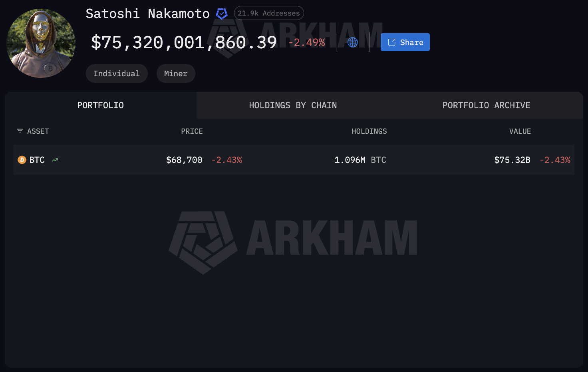Click the globe icon near portfolio value
588x372 pixels.
point(353,42)
